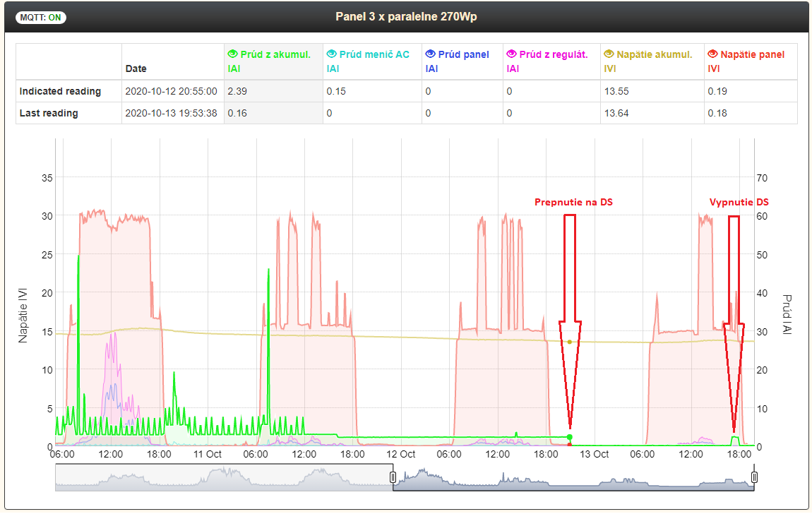Screen dimensions: 812x514
Task: Click the Napätie akumul. column label
Action: (655, 54)
